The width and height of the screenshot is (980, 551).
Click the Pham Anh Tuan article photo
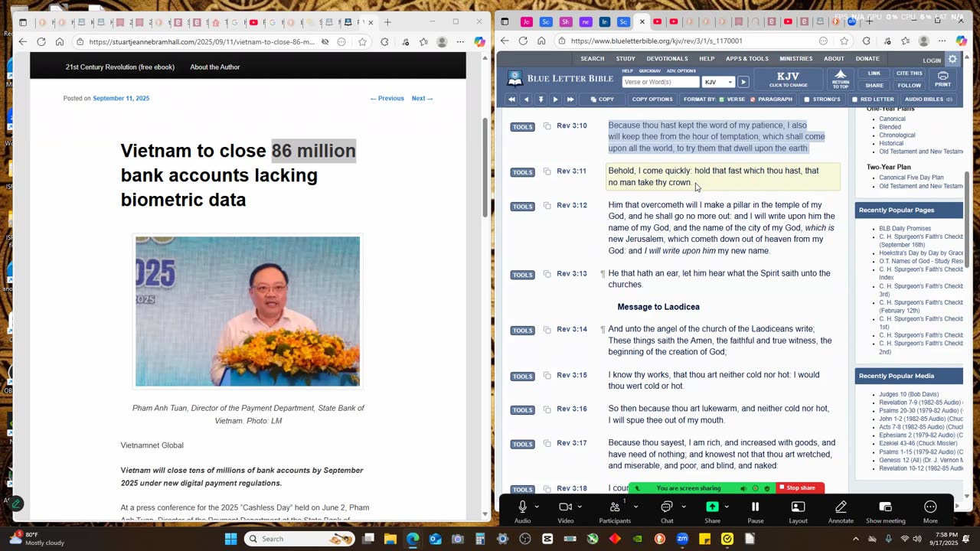click(247, 311)
